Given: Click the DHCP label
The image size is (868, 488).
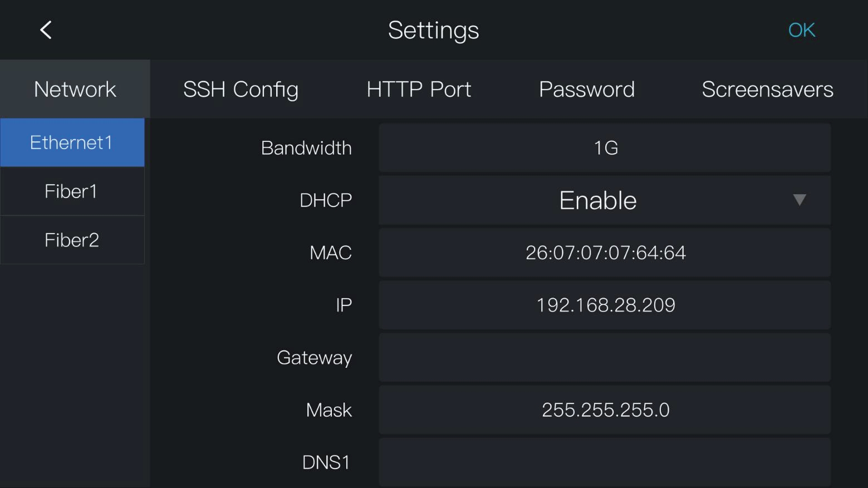Looking at the screenshot, I should coord(326,200).
